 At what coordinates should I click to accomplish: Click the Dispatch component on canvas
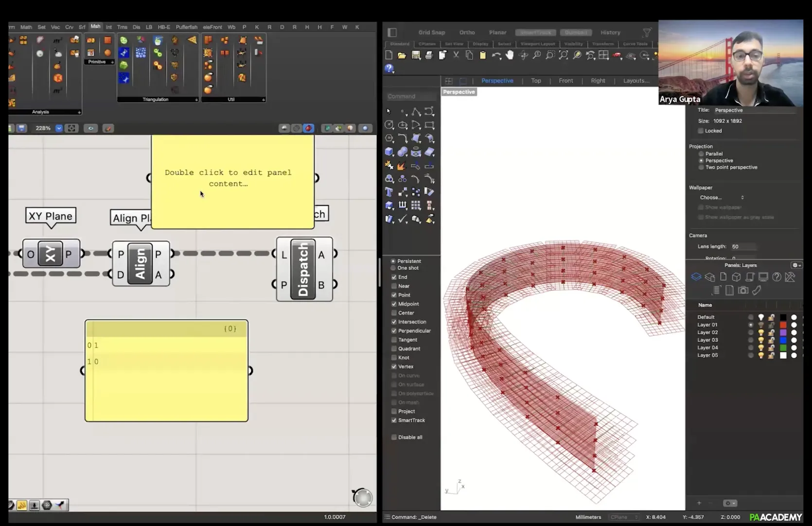point(303,269)
